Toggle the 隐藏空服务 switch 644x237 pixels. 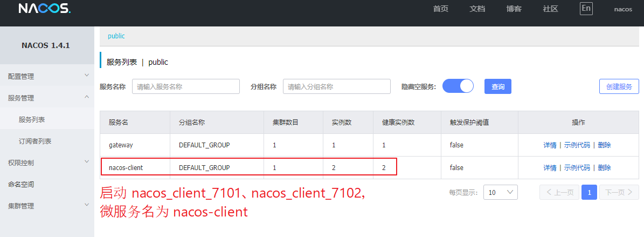click(458, 86)
